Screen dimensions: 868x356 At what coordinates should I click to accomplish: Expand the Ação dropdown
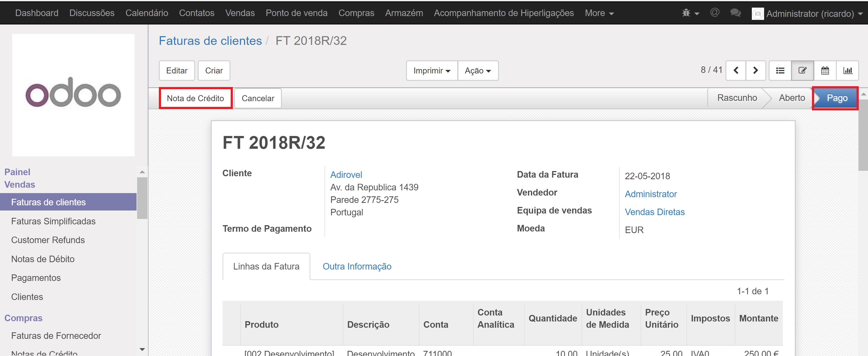[x=477, y=71]
